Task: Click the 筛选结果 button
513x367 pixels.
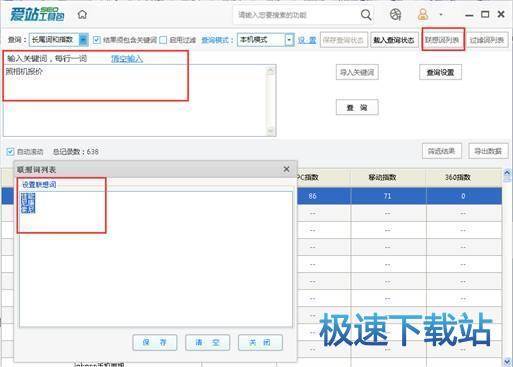Action: pyautogui.click(x=442, y=151)
